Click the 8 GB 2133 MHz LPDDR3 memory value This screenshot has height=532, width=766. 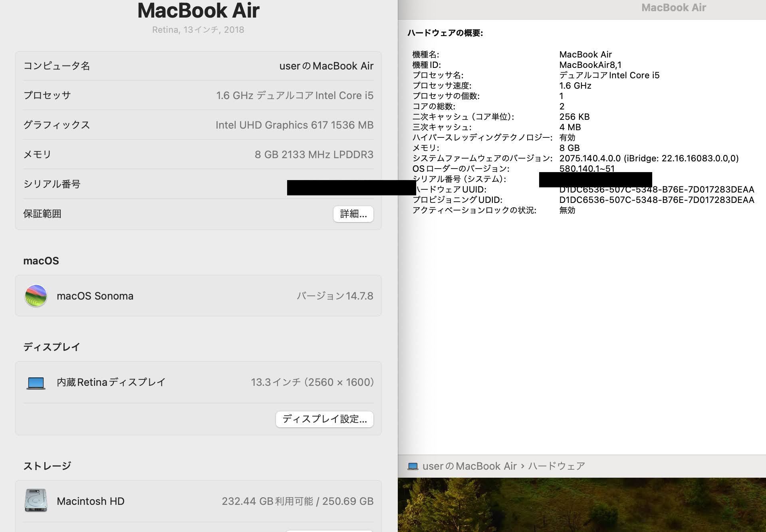pos(314,155)
